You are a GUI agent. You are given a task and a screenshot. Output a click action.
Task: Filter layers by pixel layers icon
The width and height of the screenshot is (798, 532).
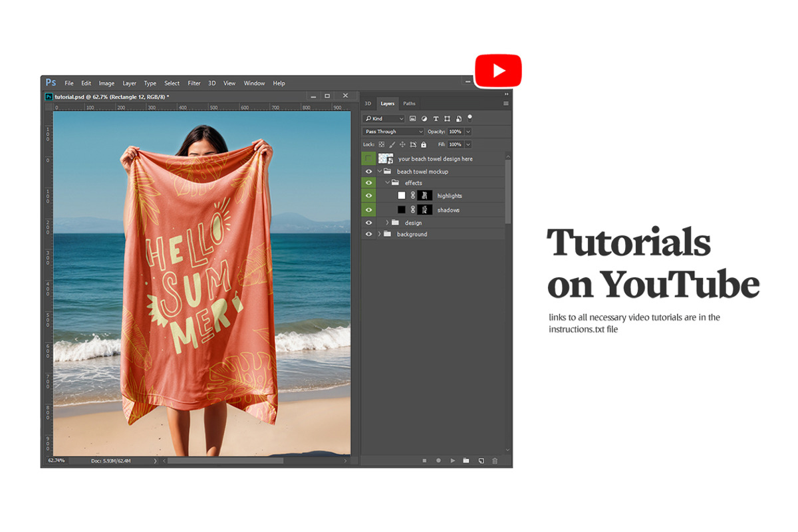coord(413,118)
